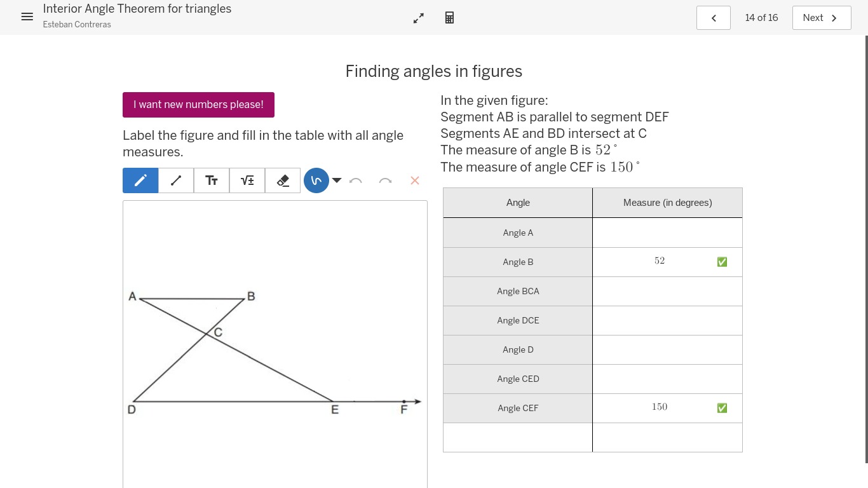868x488 pixels.
Task: Click the Next button
Action: 821,18
